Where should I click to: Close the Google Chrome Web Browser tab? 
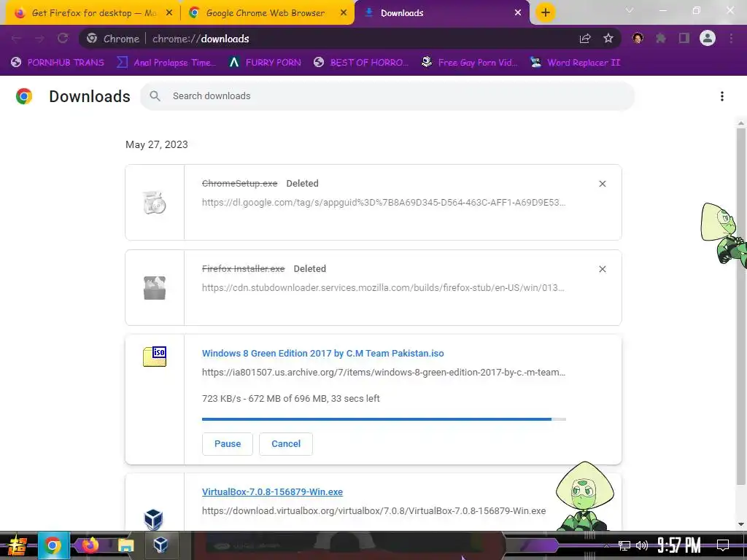(x=344, y=13)
